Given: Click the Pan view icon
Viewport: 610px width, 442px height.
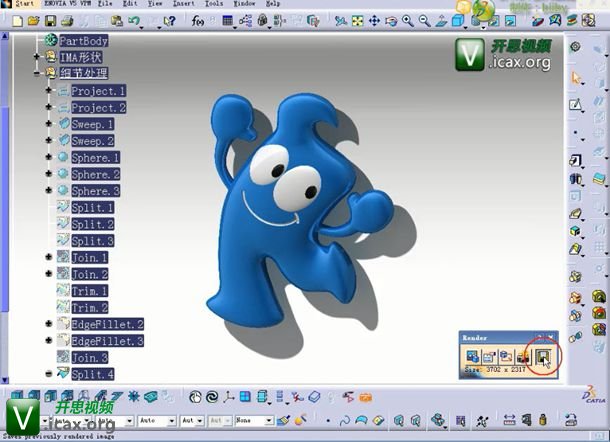Looking at the screenshot, I should 375,20.
